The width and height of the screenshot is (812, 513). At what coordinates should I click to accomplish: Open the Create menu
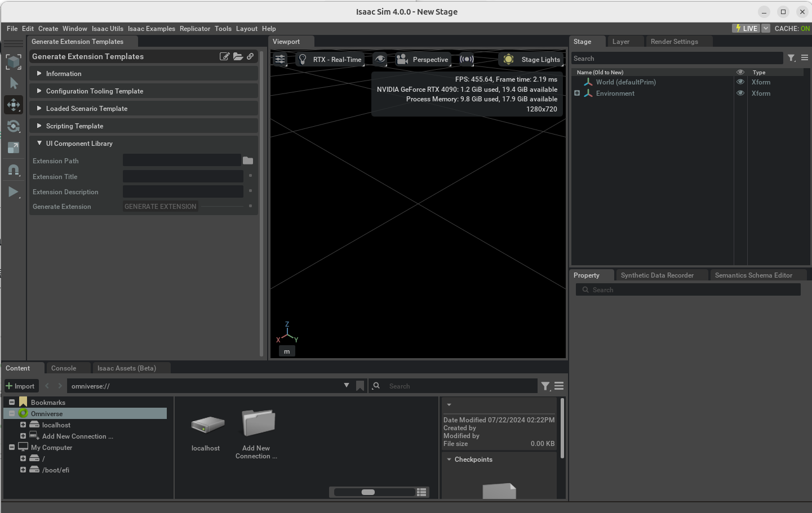coord(48,29)
